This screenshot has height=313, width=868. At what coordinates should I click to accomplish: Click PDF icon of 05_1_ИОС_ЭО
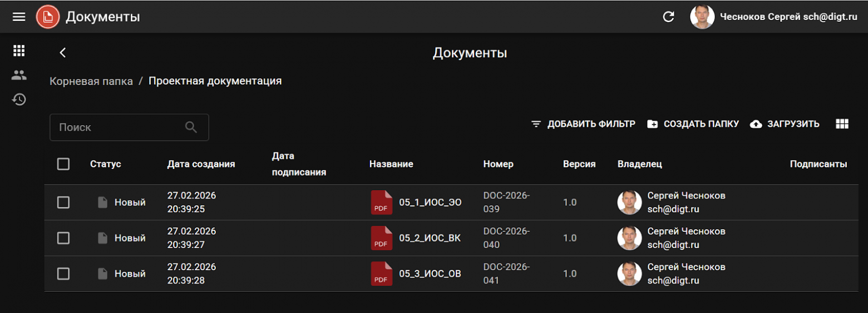click(x=381, y=202)
